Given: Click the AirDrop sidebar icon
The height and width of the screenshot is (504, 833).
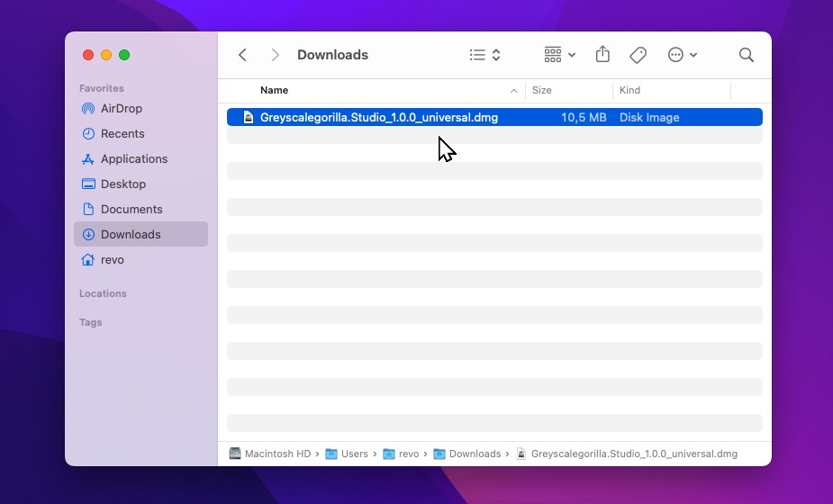Looking at the screenshot, I should [88, 108].
